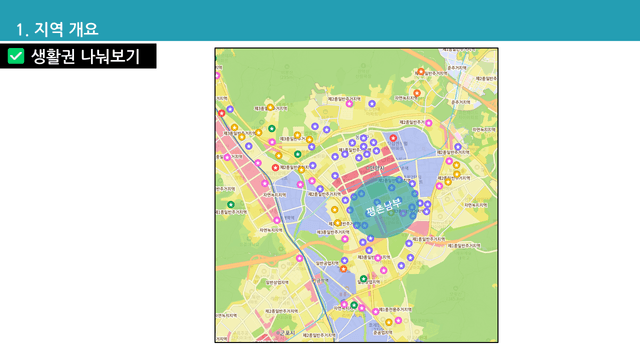Select the pink star marker on the orange expressway
This screenshot has width=640, height=360.
pos(300,258)
